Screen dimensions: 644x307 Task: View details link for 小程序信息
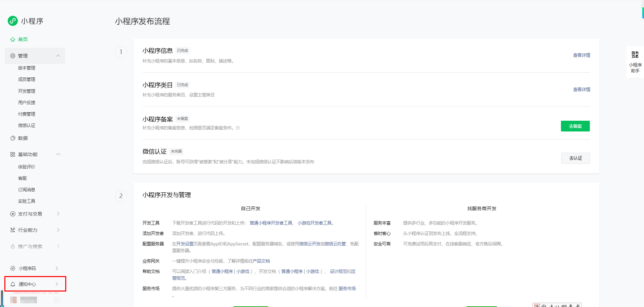coord(581,55)
